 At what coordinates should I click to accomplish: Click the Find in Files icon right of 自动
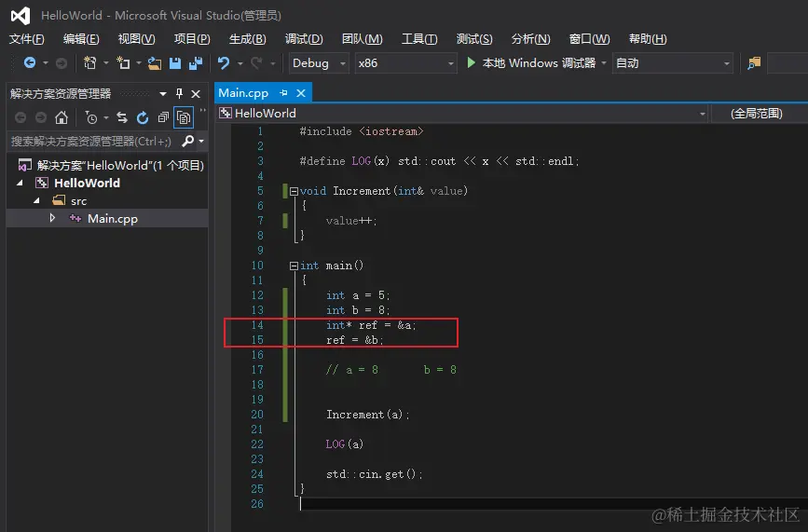point(754,62)
